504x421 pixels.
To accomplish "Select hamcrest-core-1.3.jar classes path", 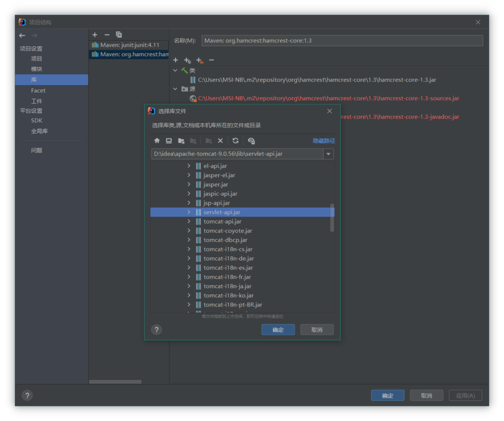I will [x=317, y=80].
